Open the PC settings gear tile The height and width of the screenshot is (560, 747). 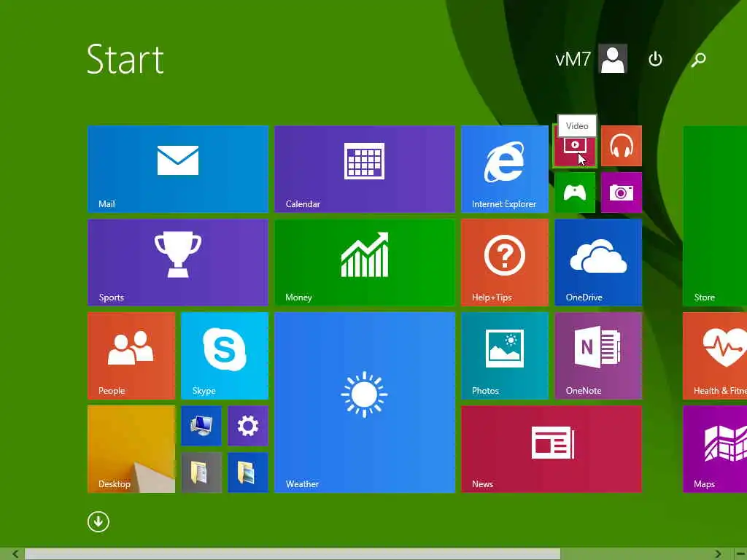(x=248, y=426)
